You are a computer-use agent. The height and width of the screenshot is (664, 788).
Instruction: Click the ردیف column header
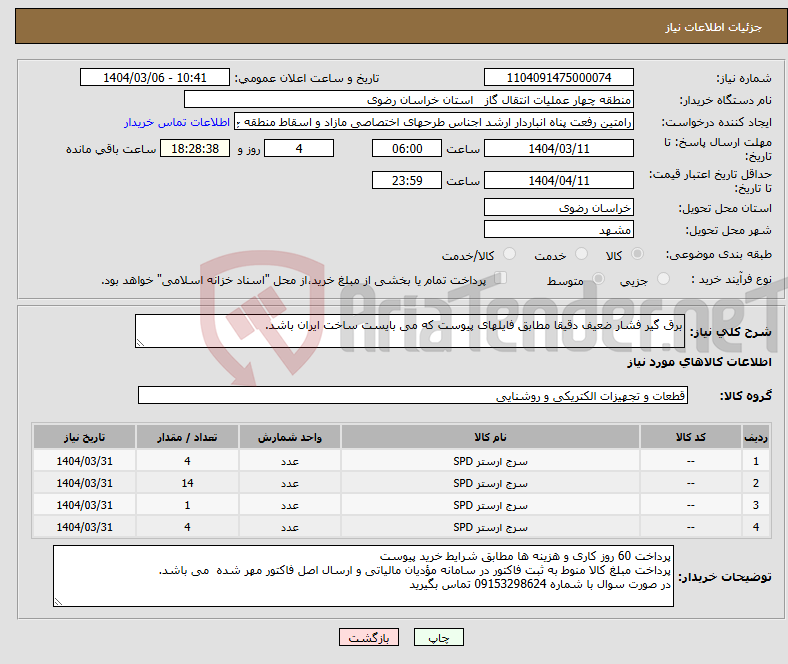[755, 437]
